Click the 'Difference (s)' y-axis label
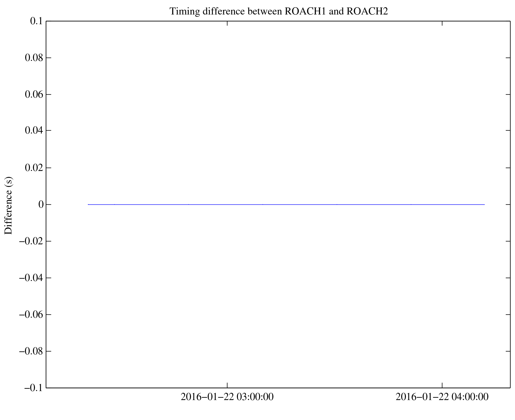Viewport: 515px width, 420px height. click(8, 205)
